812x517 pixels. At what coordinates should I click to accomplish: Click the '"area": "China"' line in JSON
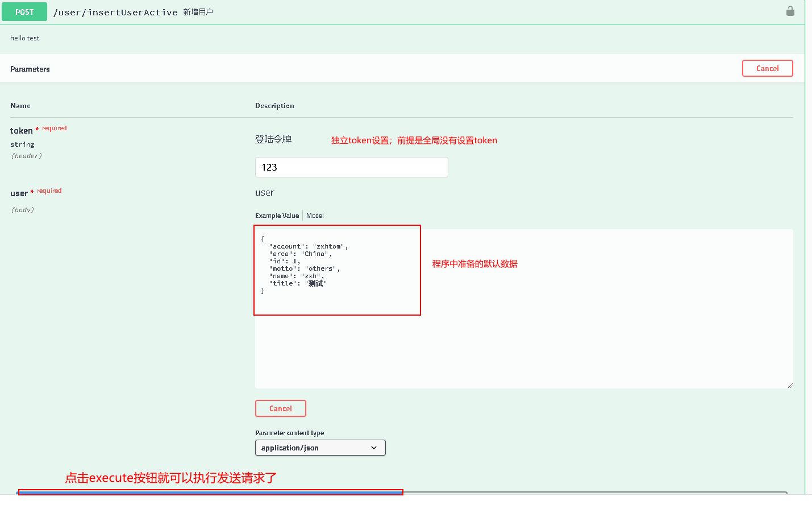pos(301,254)
